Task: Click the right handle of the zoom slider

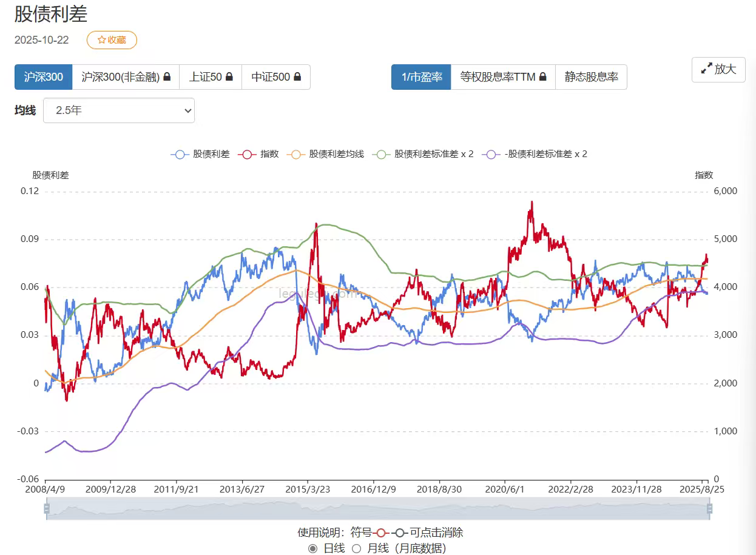Action: coord(709,509)
